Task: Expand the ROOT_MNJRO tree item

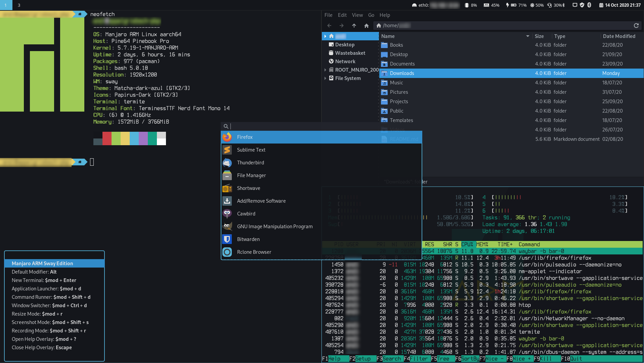Action: point(325,70)
